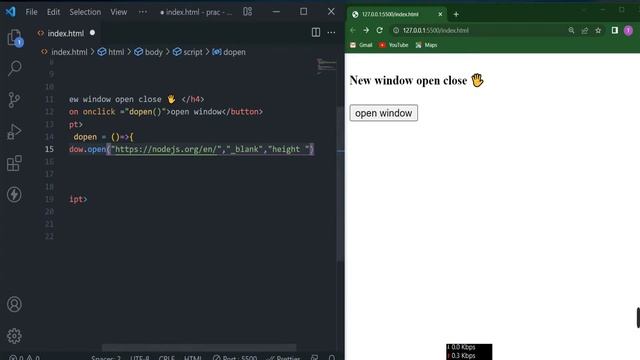Select the index.html editor tab

click(65, 33)
